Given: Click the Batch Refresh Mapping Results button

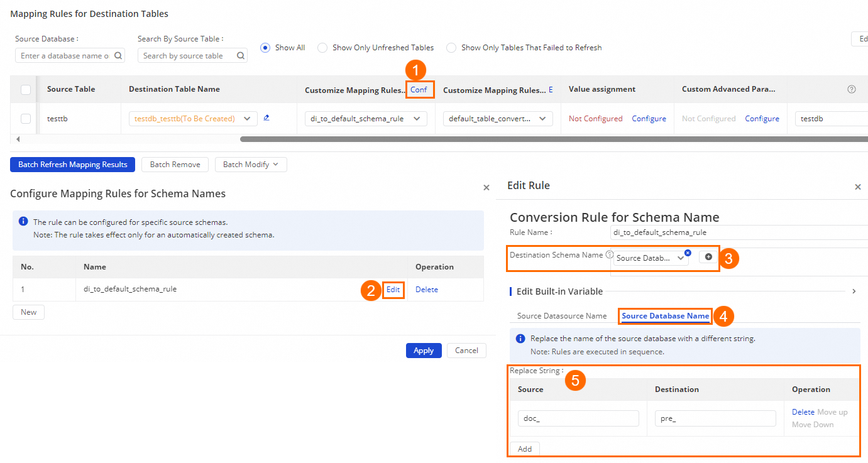Looking at the screenshot, I should pyautogui.click(x=72, y=165).
